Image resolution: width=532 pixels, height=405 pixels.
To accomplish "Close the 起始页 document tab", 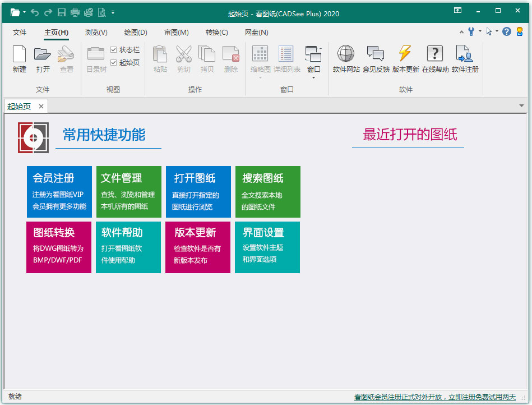I will (x=41, y=106).
